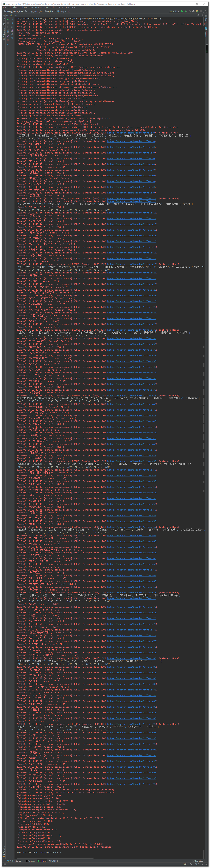The width and height of the screenshot is (210, 868).
Task: Click the Pause Output icon in Run panel
Action: point(8,27)
